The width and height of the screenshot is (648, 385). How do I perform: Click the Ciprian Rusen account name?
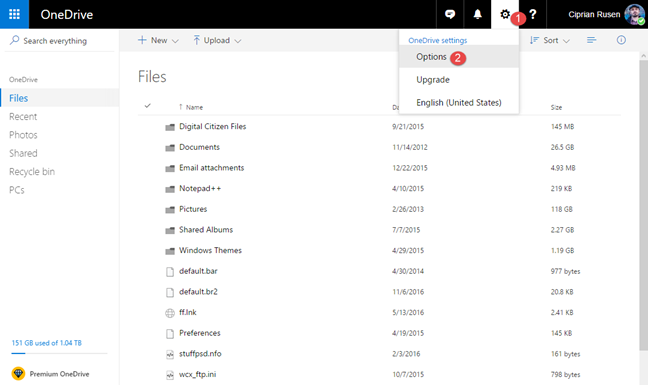click(x=594, y=14)
